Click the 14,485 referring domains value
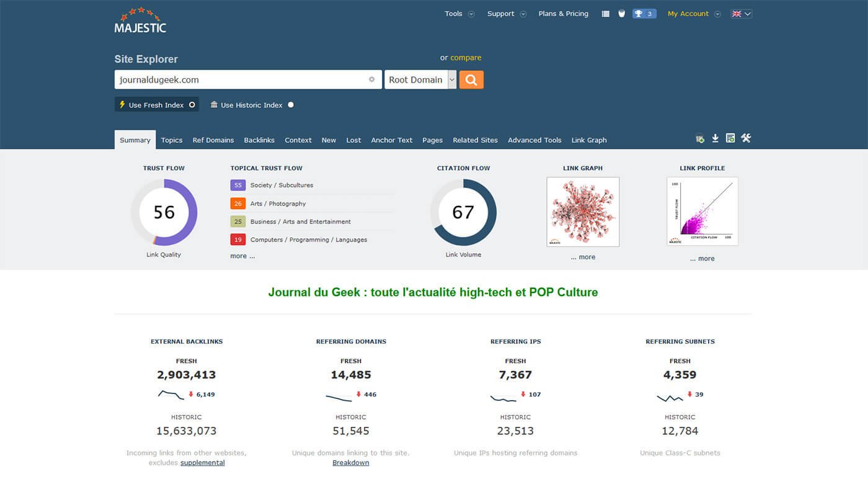This screenshot has height=484, width=868. pyautogui.click(x=351, y=375)
